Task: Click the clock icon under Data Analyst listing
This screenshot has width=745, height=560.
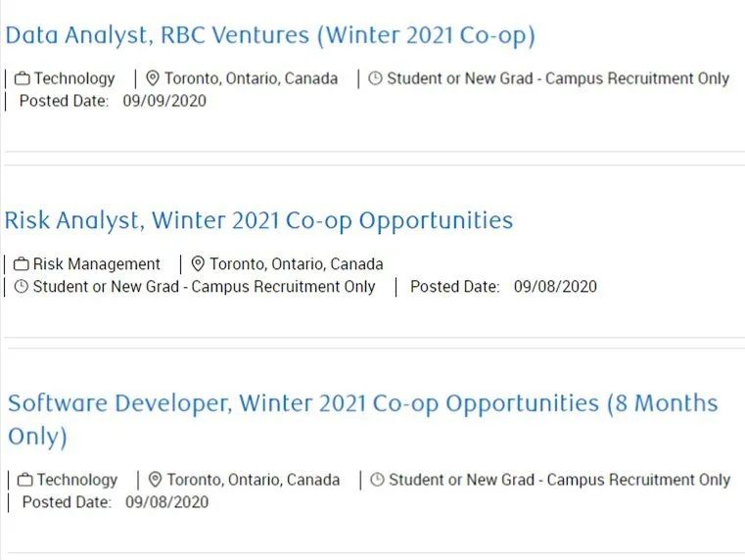Action: click(375, 78)
